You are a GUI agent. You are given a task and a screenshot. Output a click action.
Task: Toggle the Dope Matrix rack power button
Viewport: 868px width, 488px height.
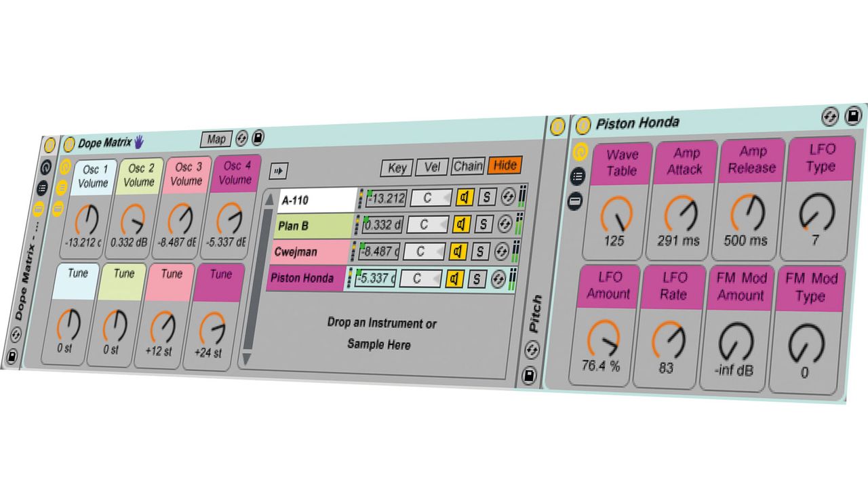69,144
